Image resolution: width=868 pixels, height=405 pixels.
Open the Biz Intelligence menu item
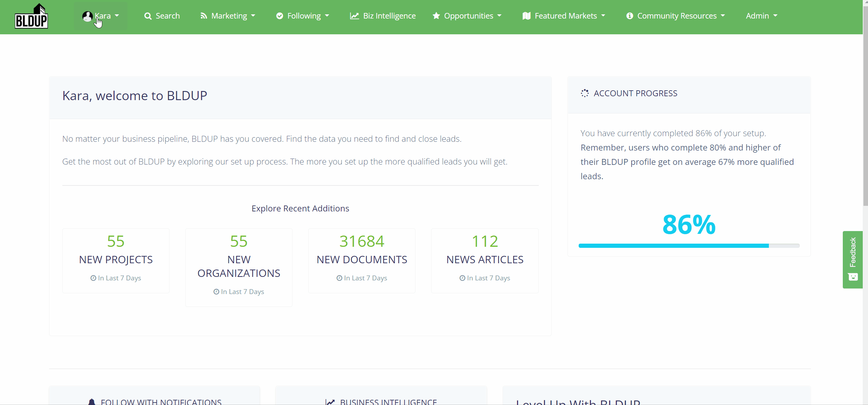coord(383,16)
